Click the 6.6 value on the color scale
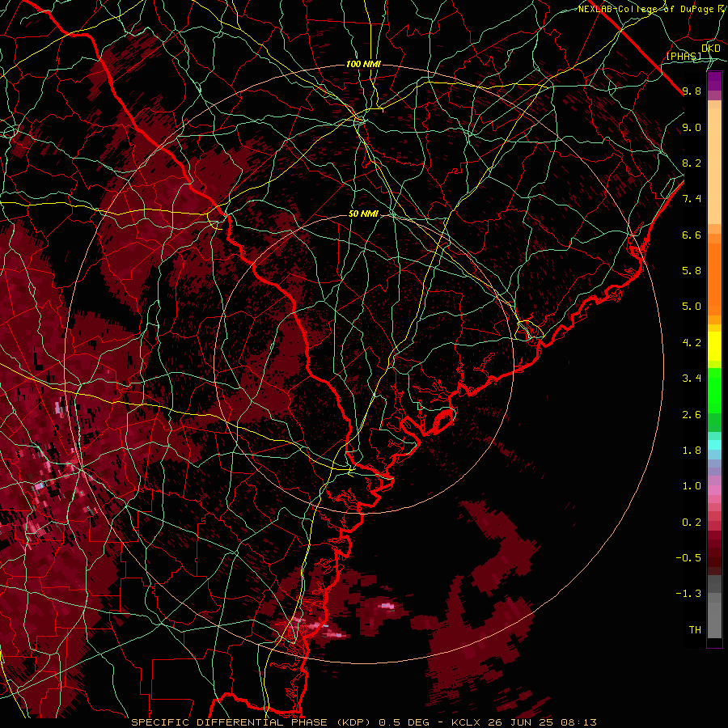This screenshot has height=728, width=728. pyautogui.click(x=692, y=235)
